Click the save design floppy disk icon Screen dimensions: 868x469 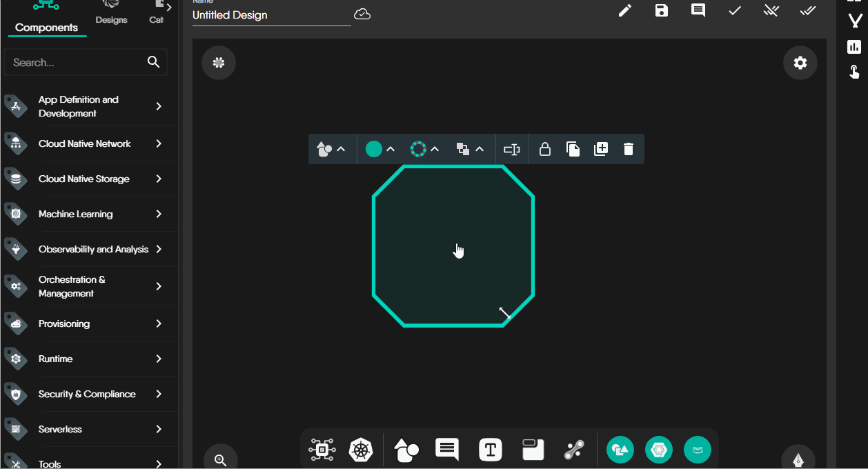pos(662,10)
